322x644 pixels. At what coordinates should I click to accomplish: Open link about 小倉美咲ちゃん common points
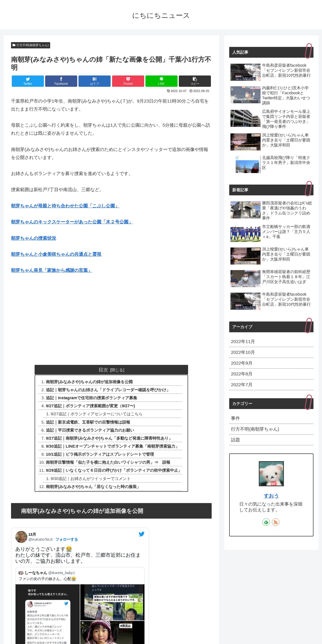click(56, 254)
